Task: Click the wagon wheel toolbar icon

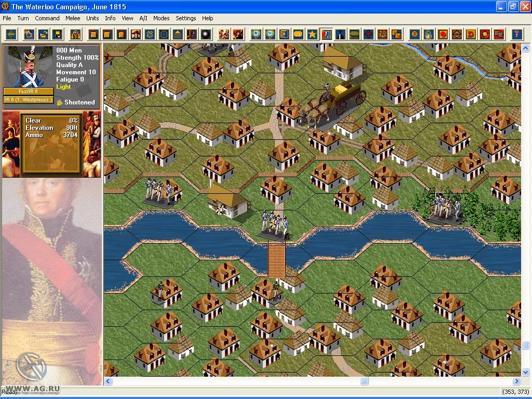Action: tap(457, 34)
